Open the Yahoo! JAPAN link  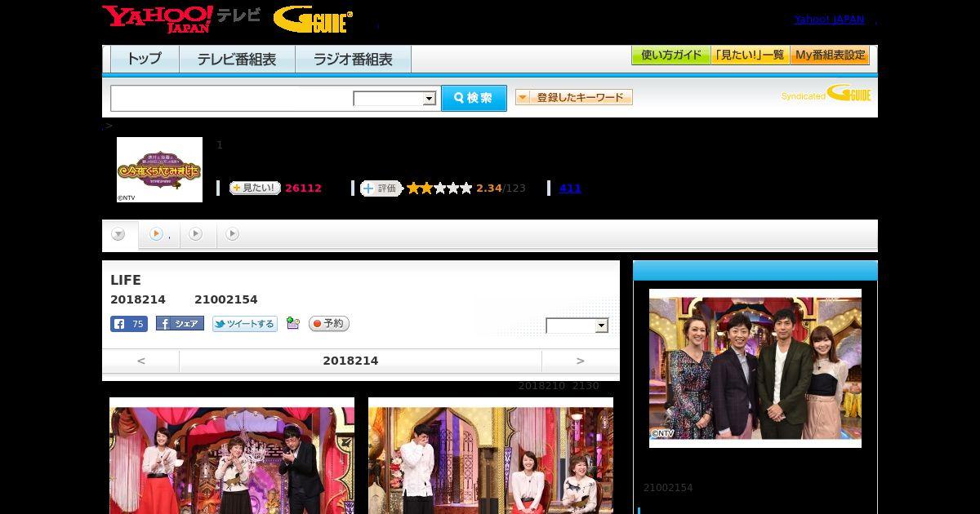click(829, 20)
